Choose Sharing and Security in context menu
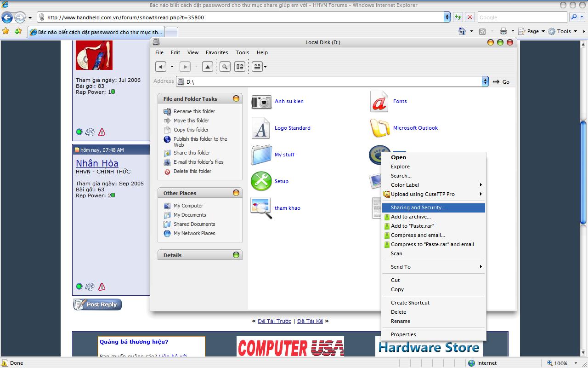Image resolution: width=588 pixels, height=368 pixels. coord(418,207)
